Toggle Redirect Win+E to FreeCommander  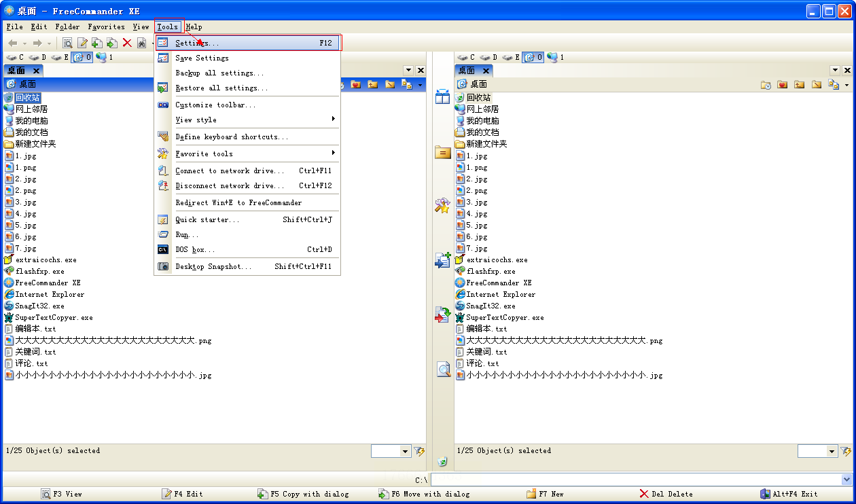(247, 202)
